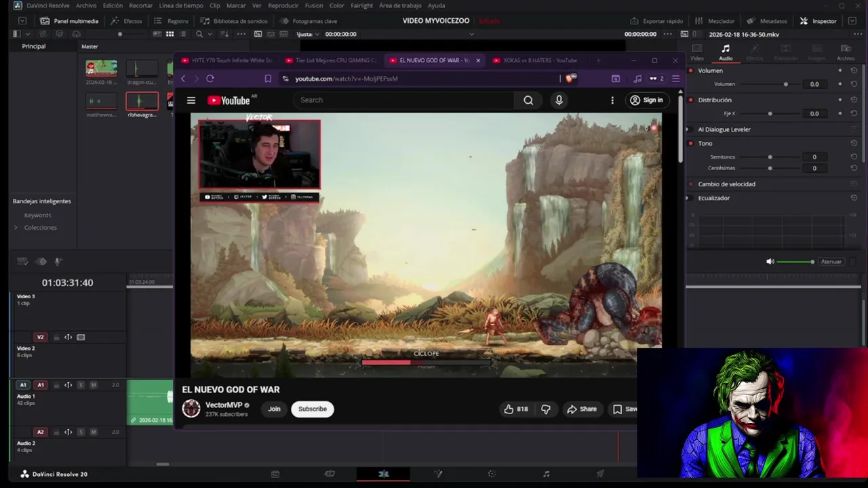
Task: Click Exportar rápido
Action: 656,21
